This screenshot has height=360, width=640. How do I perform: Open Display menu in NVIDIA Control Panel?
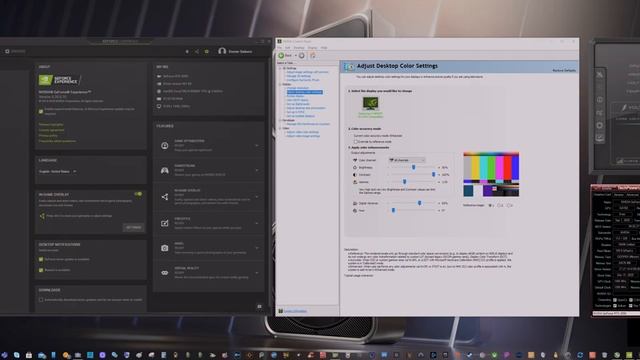(x=313, y=48)
